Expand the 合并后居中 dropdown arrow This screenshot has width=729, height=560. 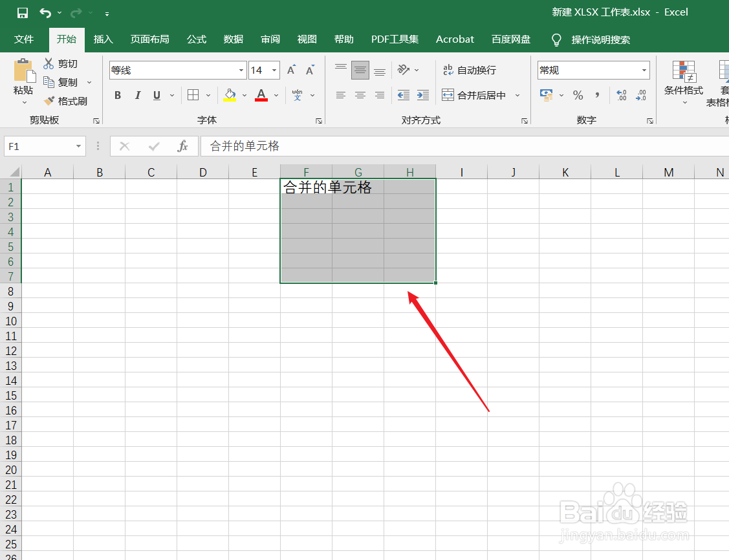click(517, 95)
